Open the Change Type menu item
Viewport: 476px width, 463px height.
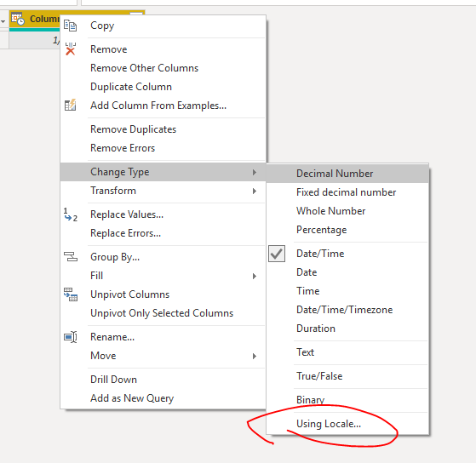tap(163, 172)
